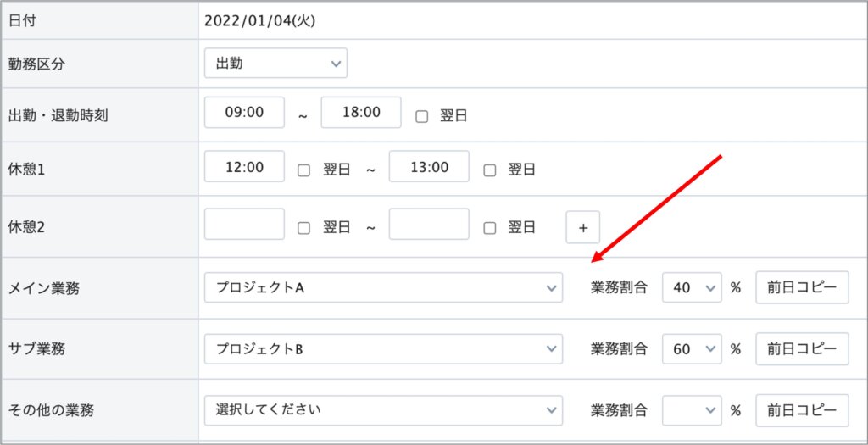Check 翌日 after 休憩1 start time

coord(304,170)
